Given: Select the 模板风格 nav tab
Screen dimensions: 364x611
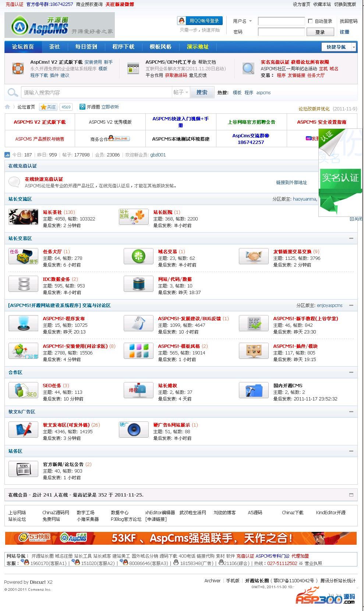Looking at the screenshot, I should pos(160,47).
